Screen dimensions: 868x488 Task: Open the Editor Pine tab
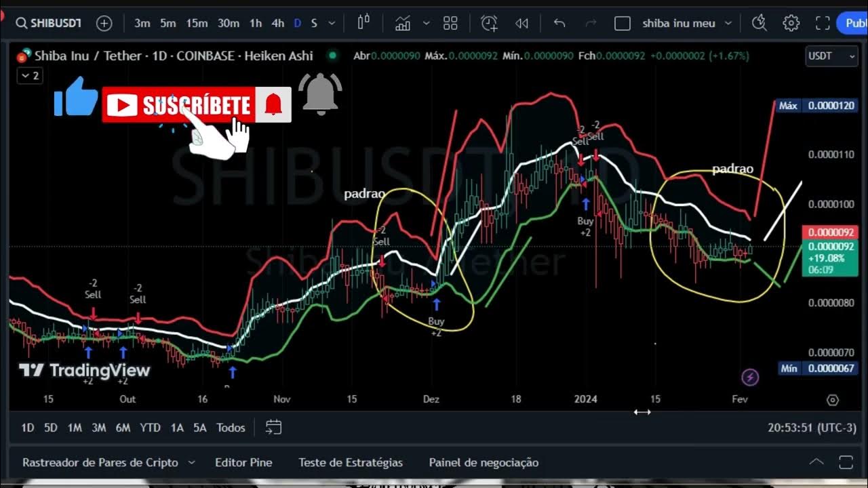243,462
